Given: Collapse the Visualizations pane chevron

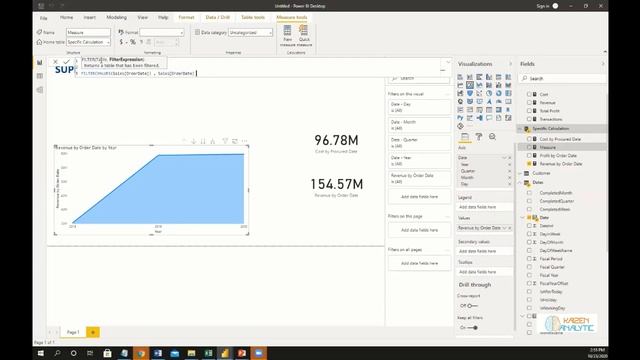Looking at the screenshot, I should coord(510,64).
